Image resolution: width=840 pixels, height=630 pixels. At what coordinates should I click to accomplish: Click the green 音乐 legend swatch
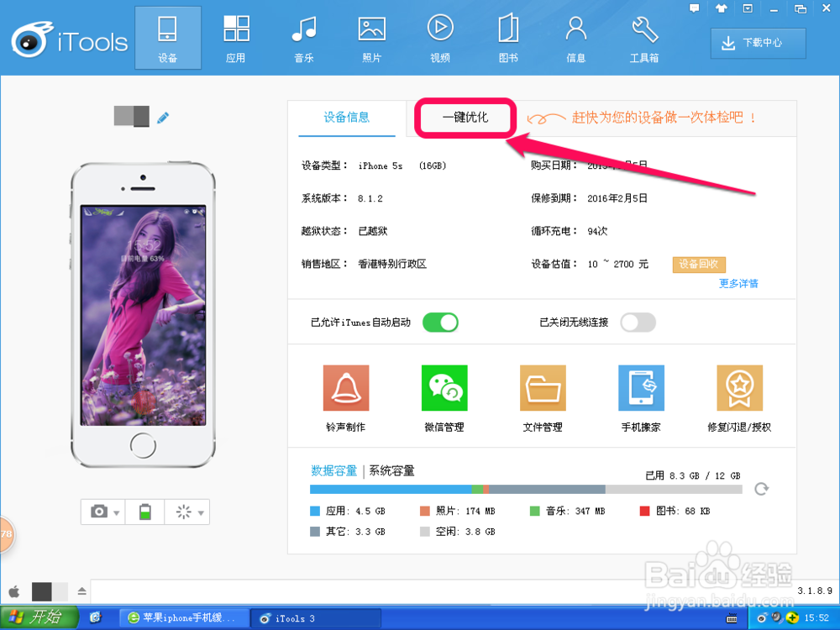tap(534, 511)
